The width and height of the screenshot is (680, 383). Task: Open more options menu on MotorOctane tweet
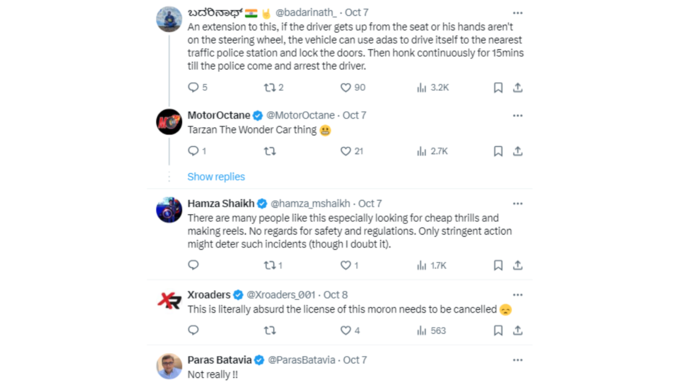tap(517, 116)
